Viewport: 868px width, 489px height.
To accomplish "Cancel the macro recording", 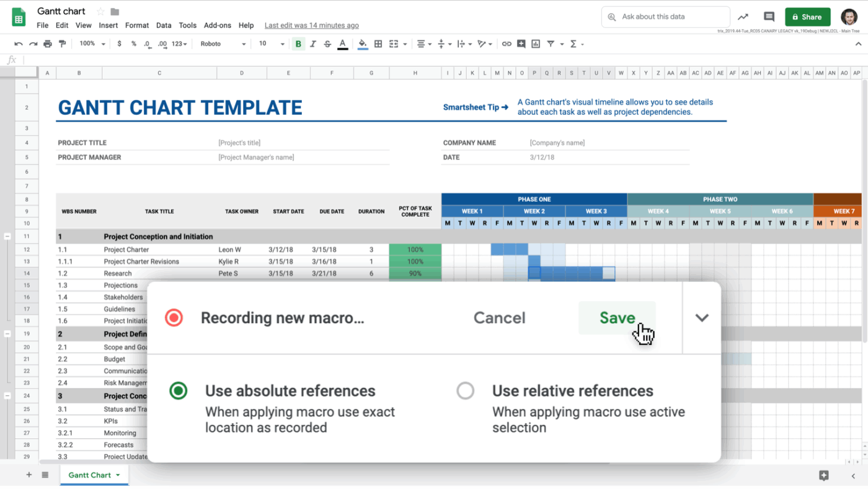I will click(499, 317).
